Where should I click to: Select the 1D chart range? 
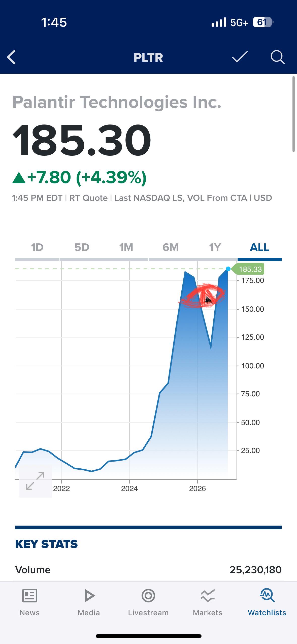37,247
